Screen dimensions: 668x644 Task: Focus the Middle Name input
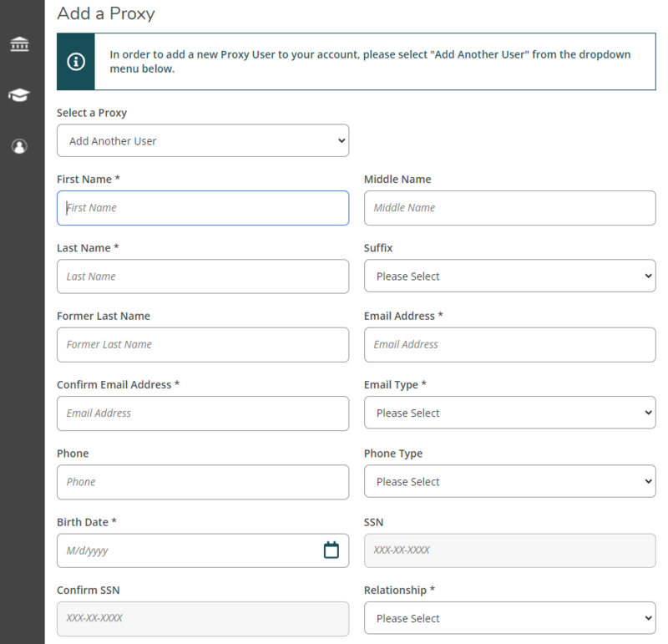509,207
